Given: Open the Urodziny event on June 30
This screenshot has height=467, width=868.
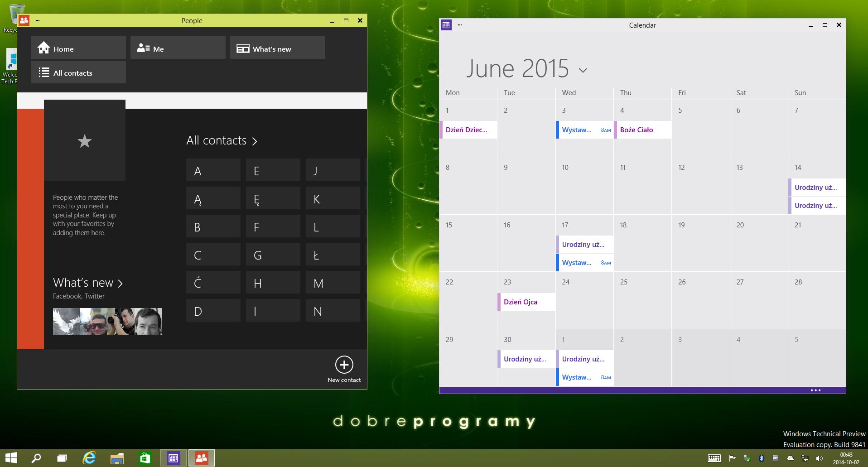Looking at the screenshot, I should tap(526, 359).
